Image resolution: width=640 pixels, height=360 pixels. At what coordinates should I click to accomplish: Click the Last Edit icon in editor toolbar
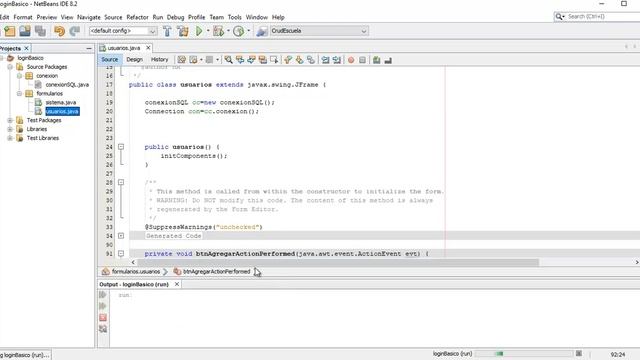coord(182,60)
